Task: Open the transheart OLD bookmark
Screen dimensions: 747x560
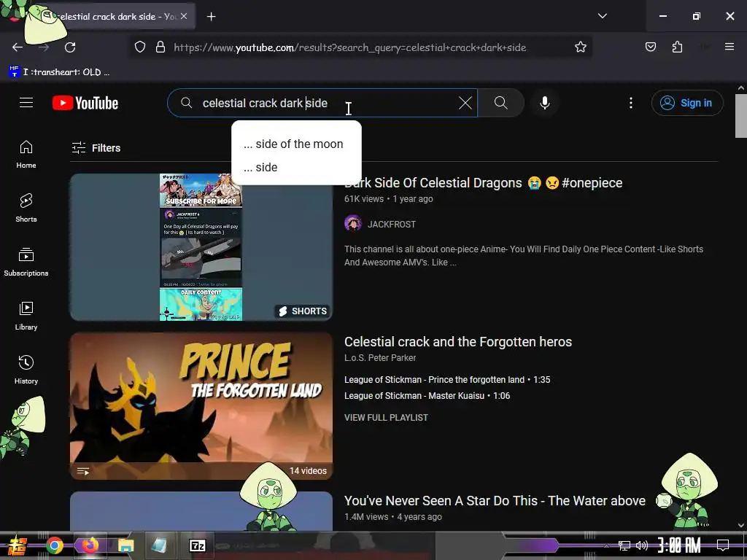Action: click(60, 72)
